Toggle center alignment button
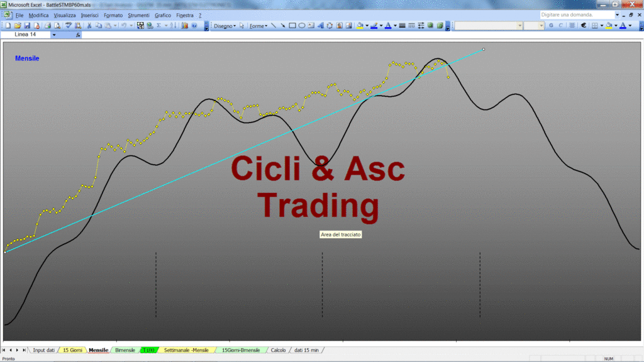The image size is (644, 362). tap(572, 25)
